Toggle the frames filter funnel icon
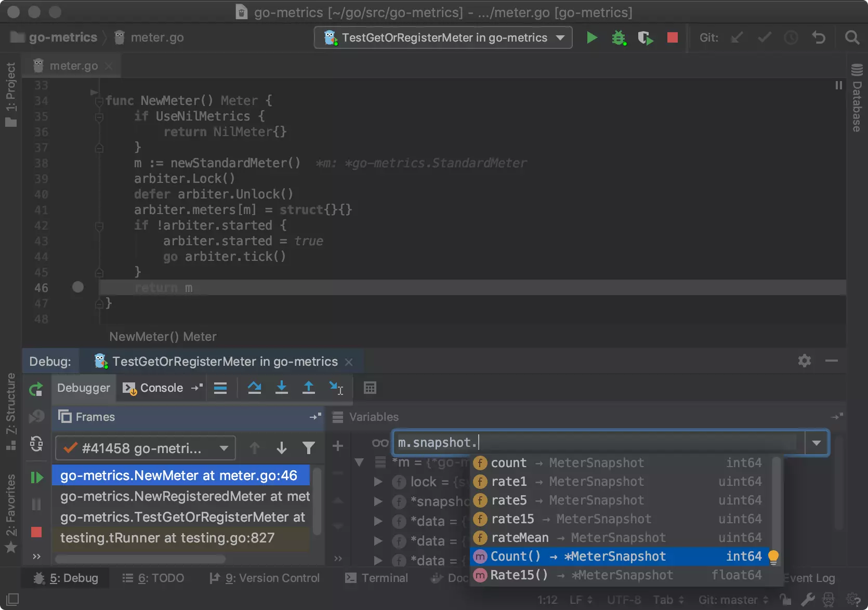868x610 pixels. (x=308, y=448)
